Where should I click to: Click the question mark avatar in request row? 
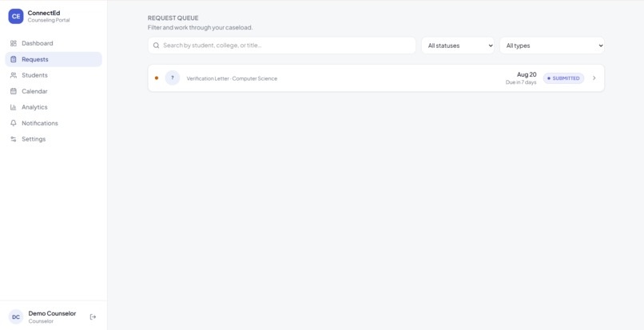coord(173,78)
